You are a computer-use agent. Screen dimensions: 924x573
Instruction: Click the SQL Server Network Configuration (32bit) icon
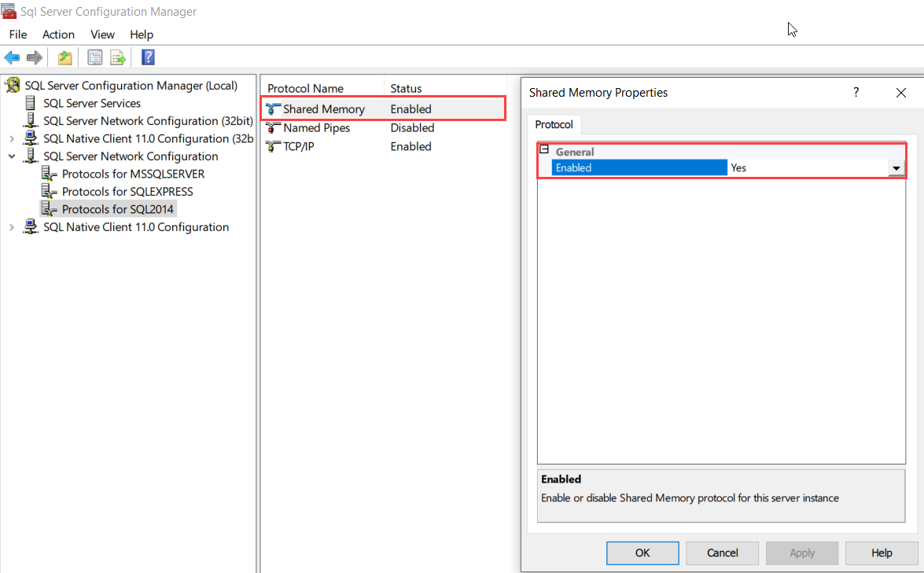click(x=31, y=121)
